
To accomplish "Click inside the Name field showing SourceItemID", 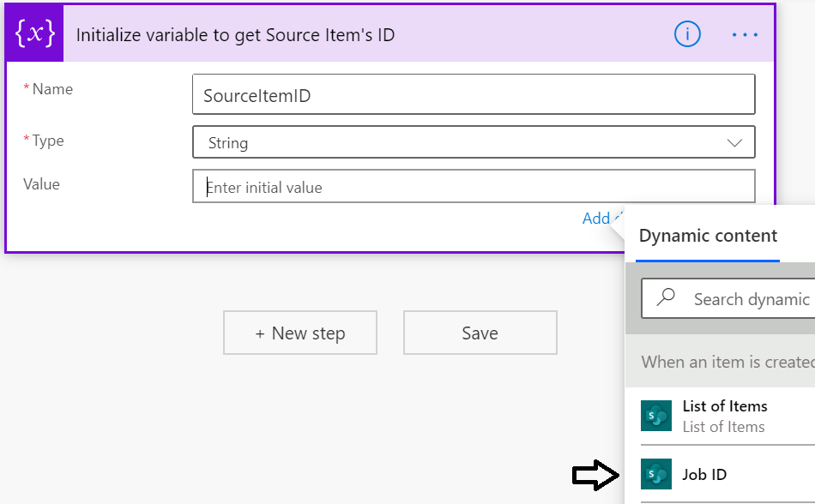I will click(474, 94).
